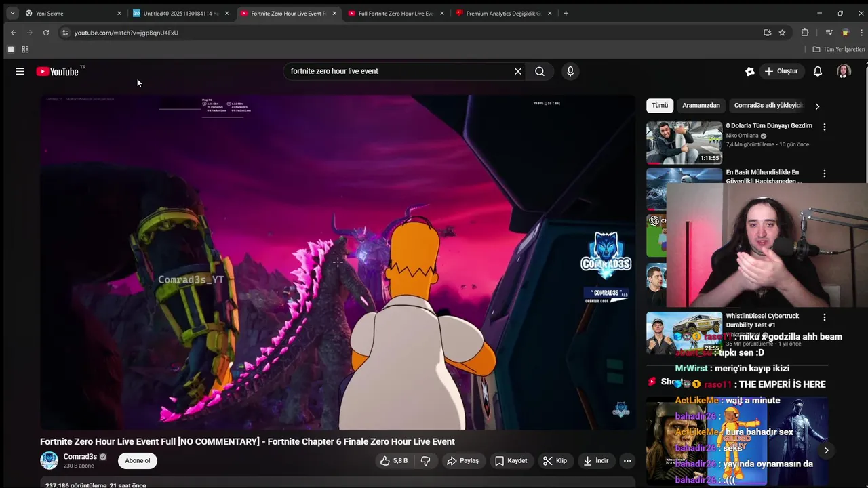Start voice search with the microphone icon
This screenshot has height=488, width=868.
pos(570,71)
